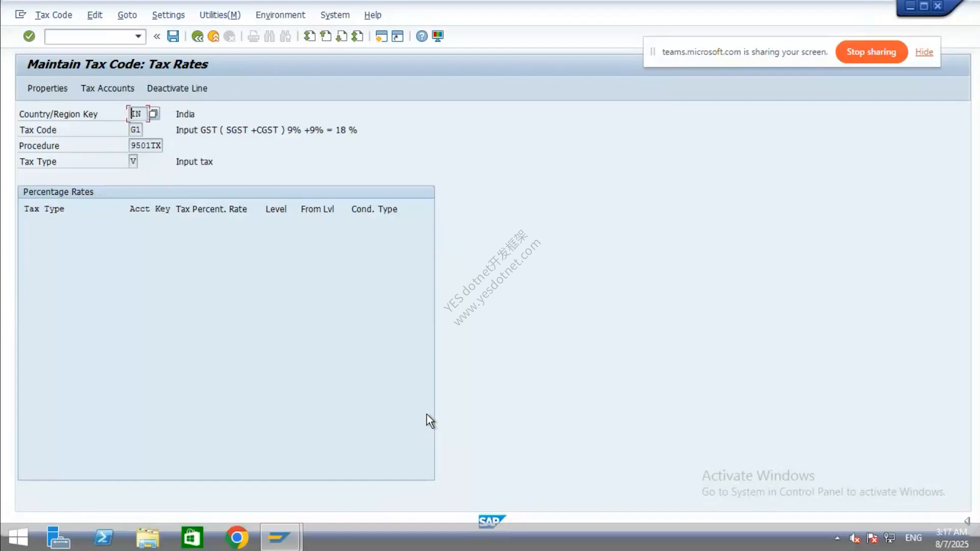Go to the First Page icon
The height and width of the screenshot is (551, 980).
(x=309, y=36)
